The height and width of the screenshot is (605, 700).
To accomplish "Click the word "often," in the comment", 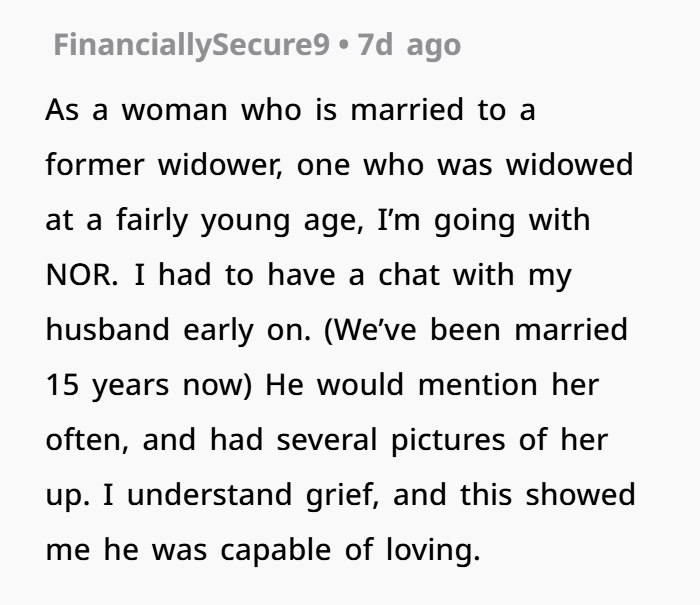I will point(89,440).
